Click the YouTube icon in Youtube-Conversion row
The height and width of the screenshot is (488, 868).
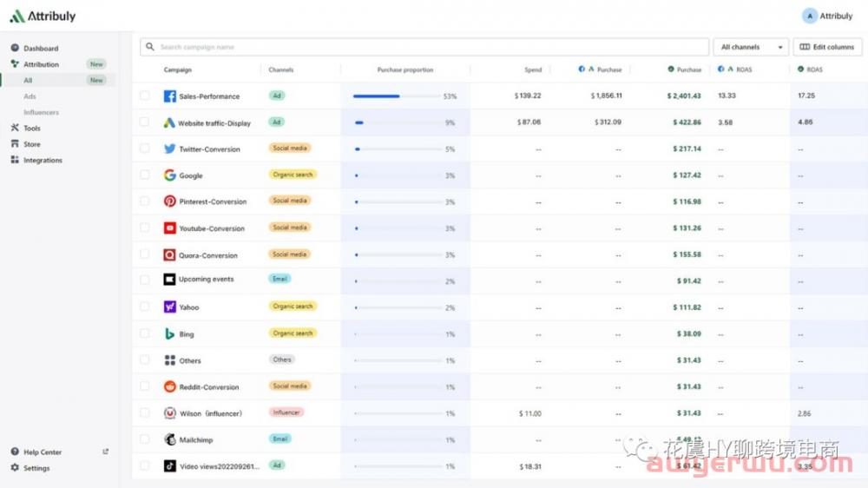(x=170, y=228)
